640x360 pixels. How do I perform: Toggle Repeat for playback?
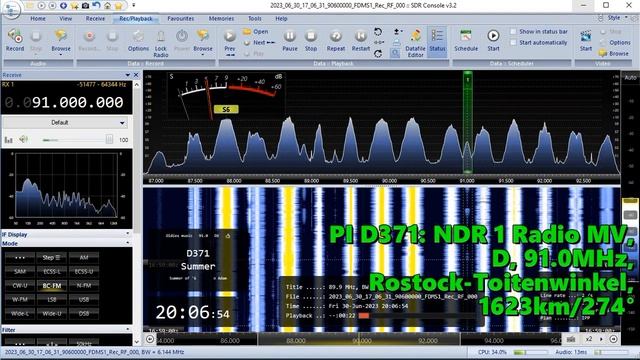click(336, 40)
